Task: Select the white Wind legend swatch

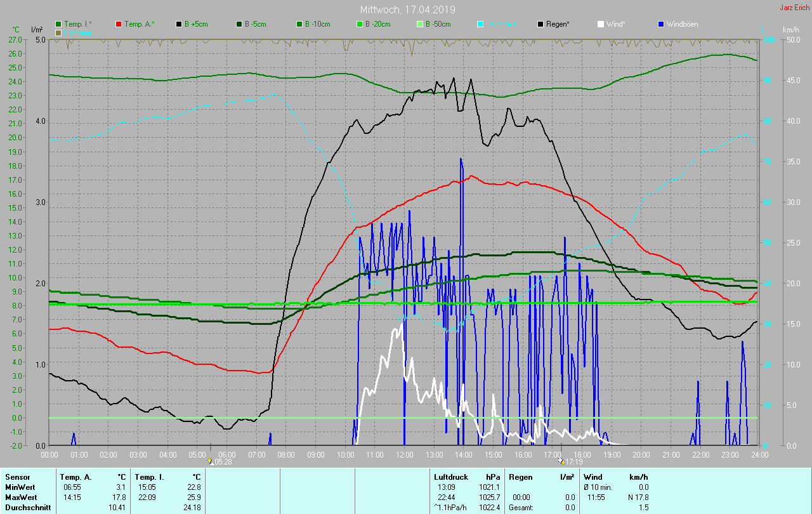Action: point(601,24)
